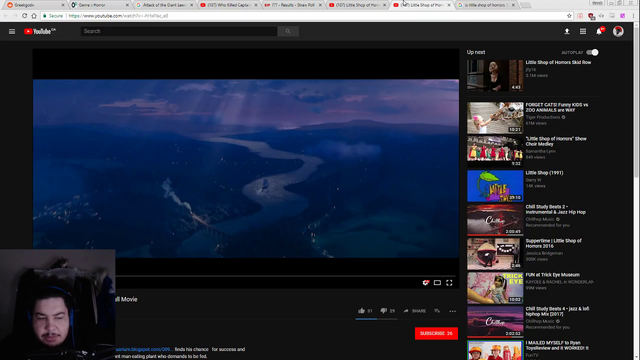Click the YouTube search magnifier button
640x360 pixels.
click(288, 31)
